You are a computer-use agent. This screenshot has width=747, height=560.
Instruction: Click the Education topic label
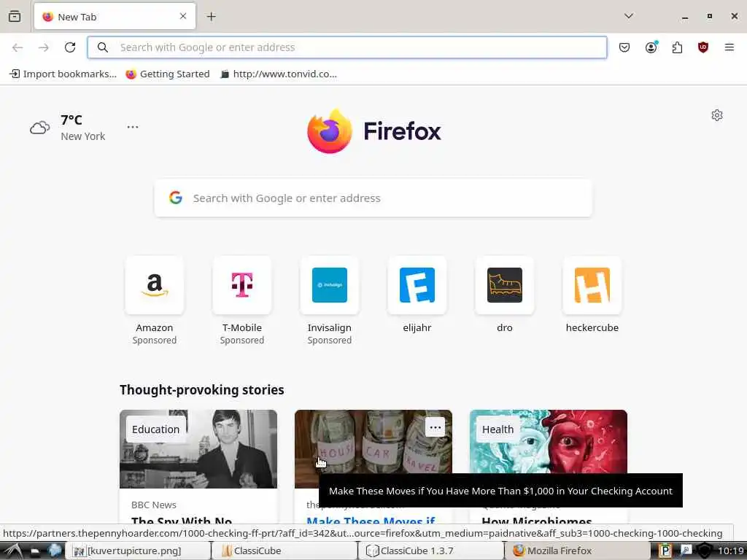[x=156, y=429]
